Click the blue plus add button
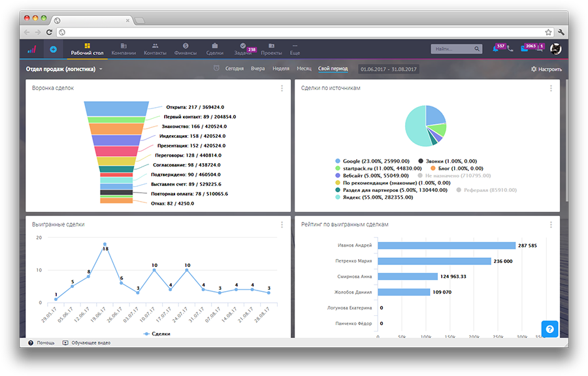The image size is (588, 376). (53, 49)
